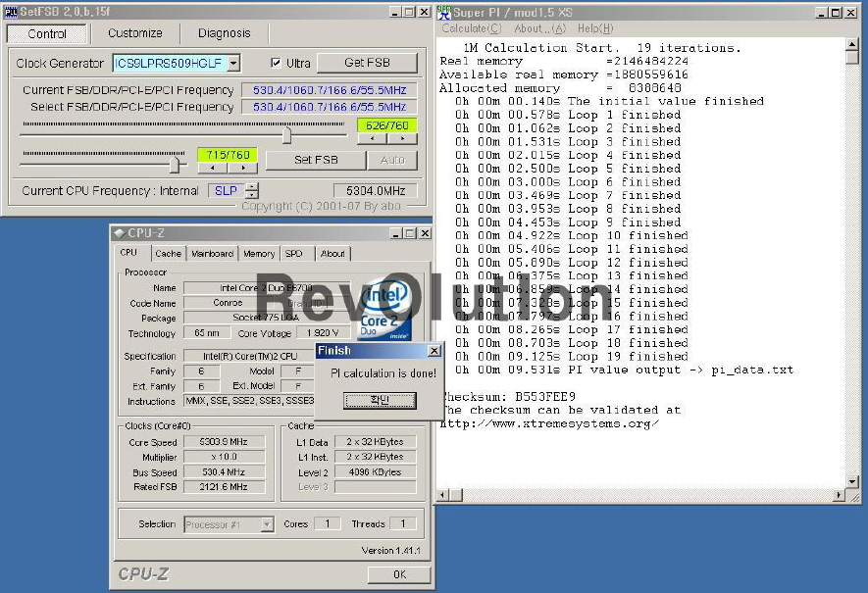Click the 5304.0MHz CPU frequency field
Image resolution: width=868 pixels, height=593 pixels.
[x=376, y=191]
